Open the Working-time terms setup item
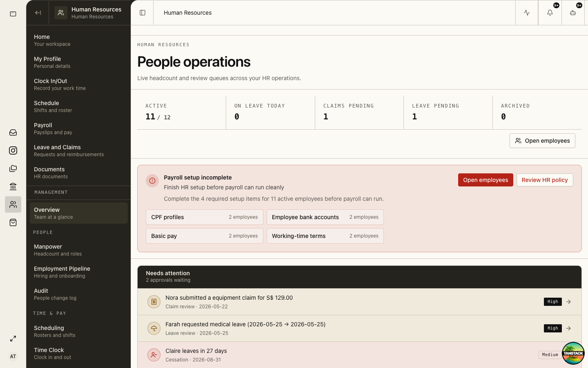This screenshot has height=368, width=588. click(325, 236)
